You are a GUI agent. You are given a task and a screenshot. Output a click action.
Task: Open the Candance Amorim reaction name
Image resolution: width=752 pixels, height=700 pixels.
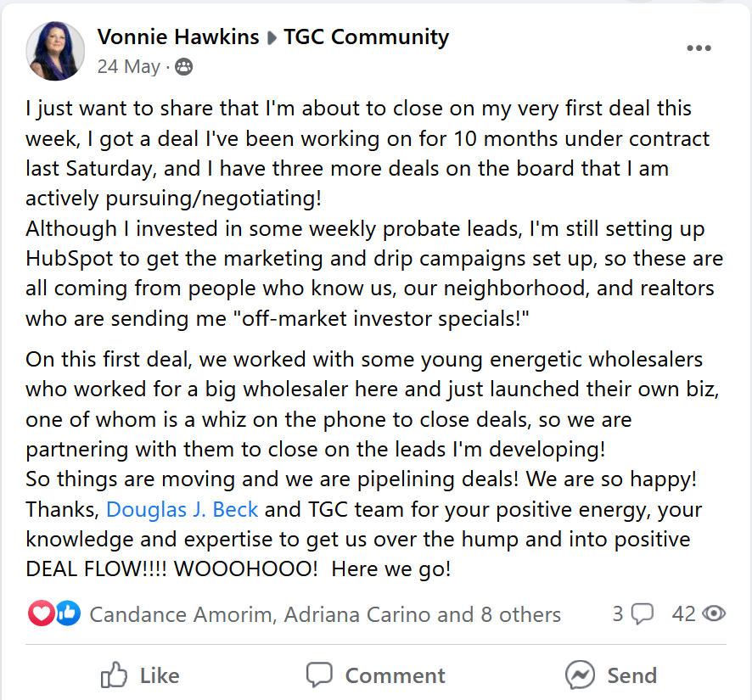coord(182,614)
